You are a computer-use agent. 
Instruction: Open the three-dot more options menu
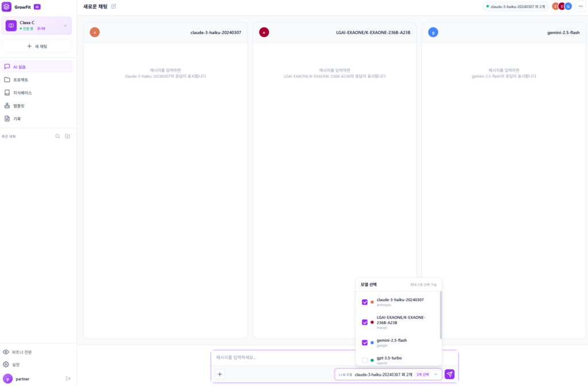coord(580,6)
